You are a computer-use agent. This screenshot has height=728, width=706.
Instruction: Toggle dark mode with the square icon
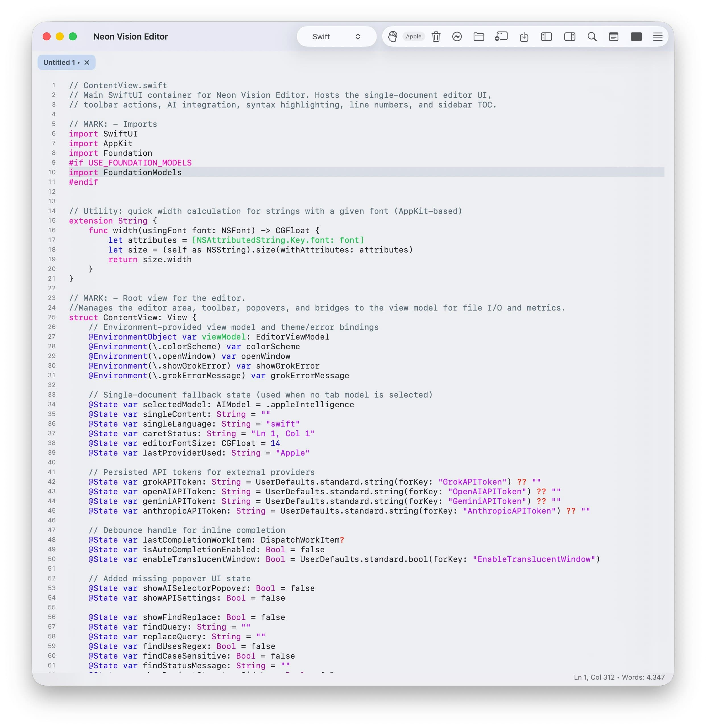point(636,36)
